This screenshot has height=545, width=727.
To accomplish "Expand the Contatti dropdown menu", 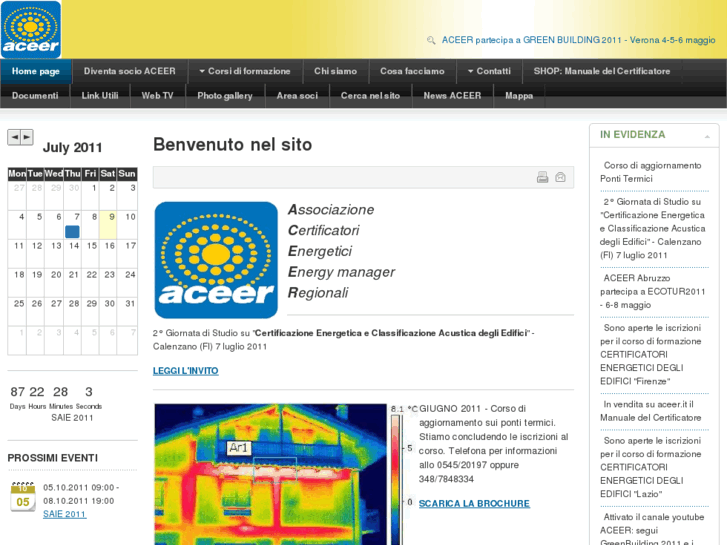I will 489,71.
